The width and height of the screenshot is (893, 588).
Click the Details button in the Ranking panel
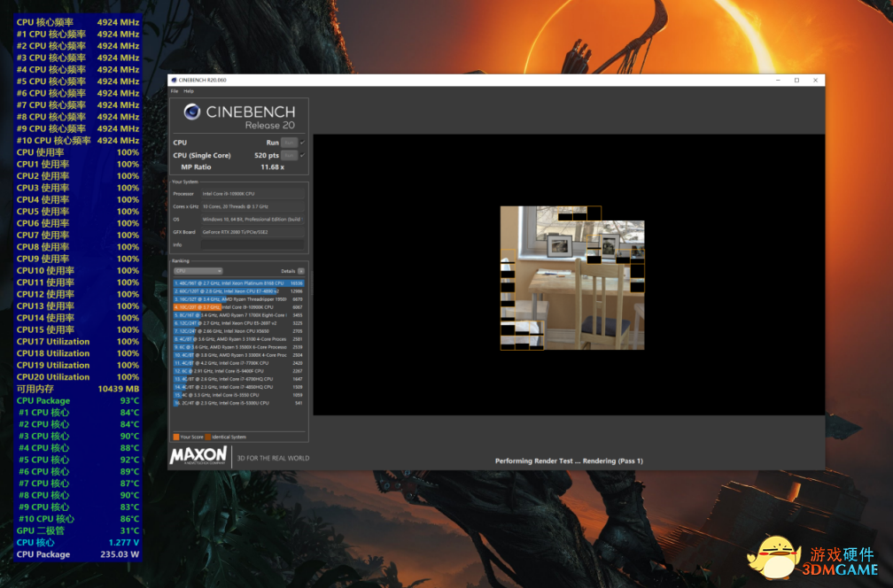[301, 271]
